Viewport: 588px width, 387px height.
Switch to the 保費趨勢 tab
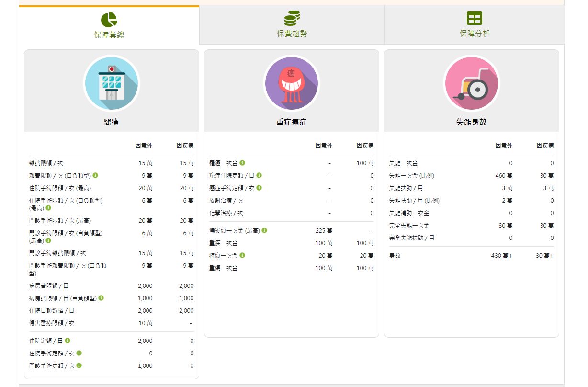292,25
